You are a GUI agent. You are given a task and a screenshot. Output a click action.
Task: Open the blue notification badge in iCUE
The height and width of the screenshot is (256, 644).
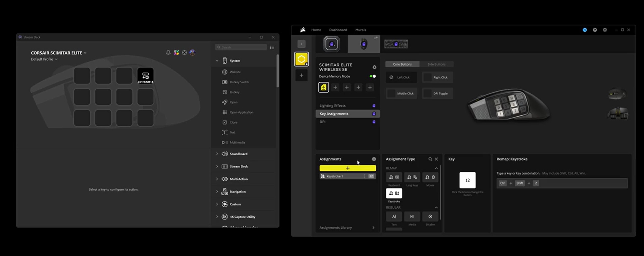[585, 30]
